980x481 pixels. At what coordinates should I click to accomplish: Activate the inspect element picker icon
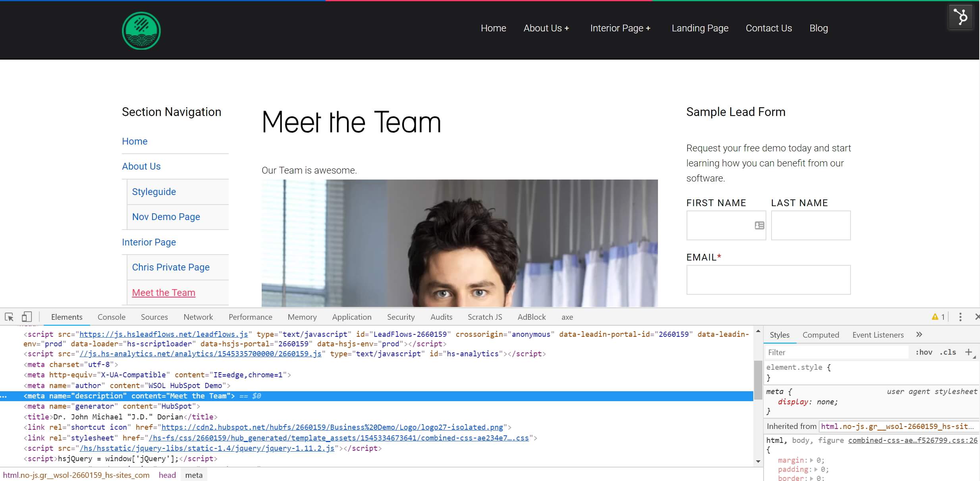pos(9,317)
